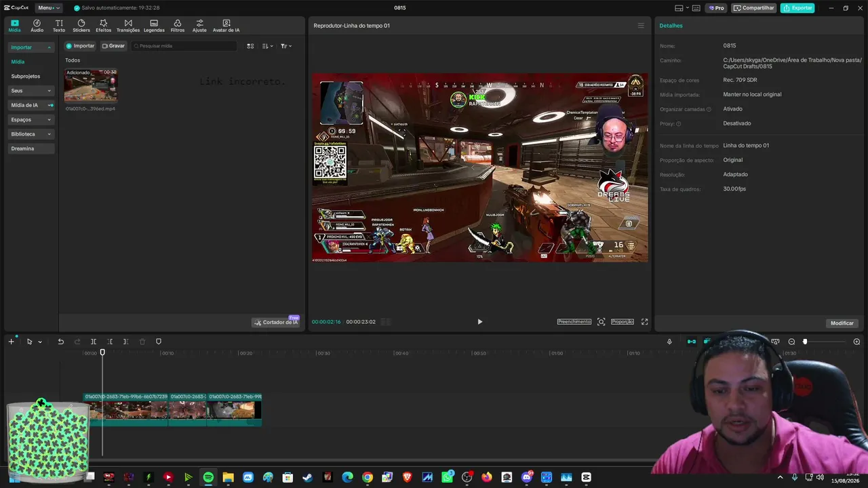The height and width of the screenshot is (488, 868).
Task: Open the Ajuste panel
Action: point(199,26)
